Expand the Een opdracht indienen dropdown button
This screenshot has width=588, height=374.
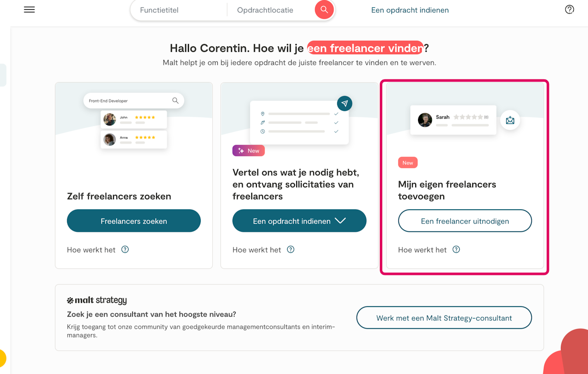click(340, 221)
